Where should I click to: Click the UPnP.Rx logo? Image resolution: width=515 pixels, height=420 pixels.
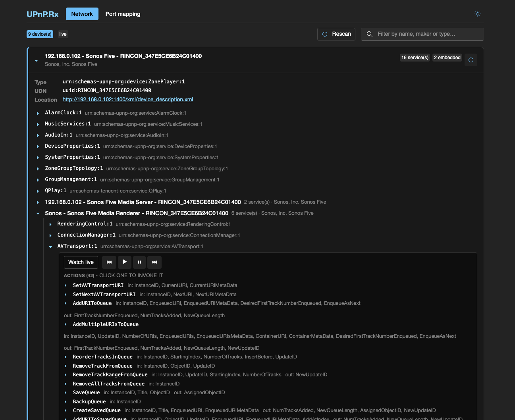[x=42, y=14]
